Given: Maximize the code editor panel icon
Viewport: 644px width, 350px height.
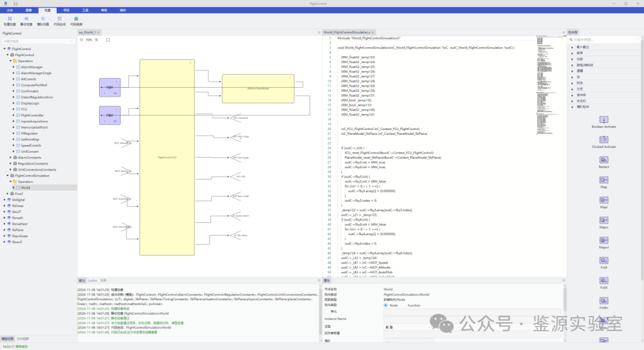Looking at the screenshot, I should [x=563, y=32].
